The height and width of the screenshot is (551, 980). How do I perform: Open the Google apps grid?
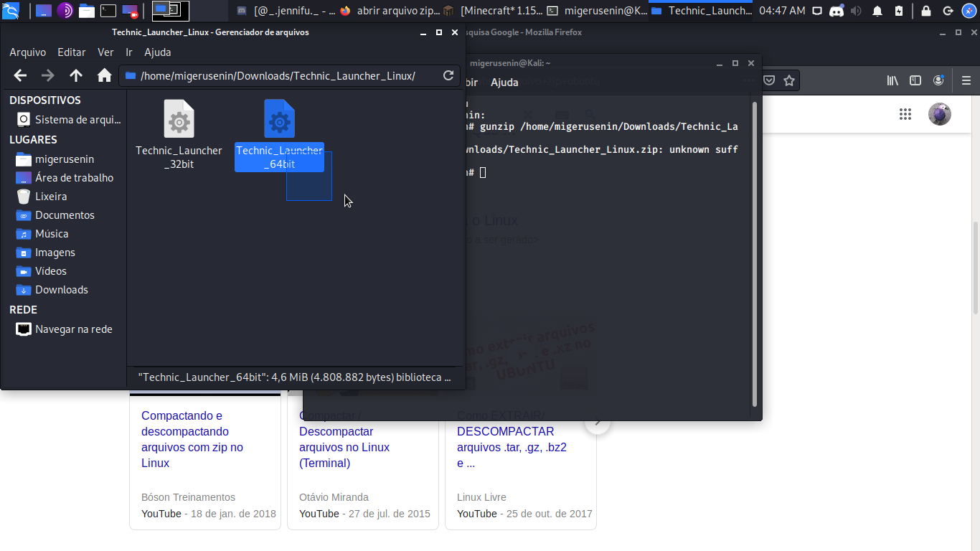pos(905,114)
